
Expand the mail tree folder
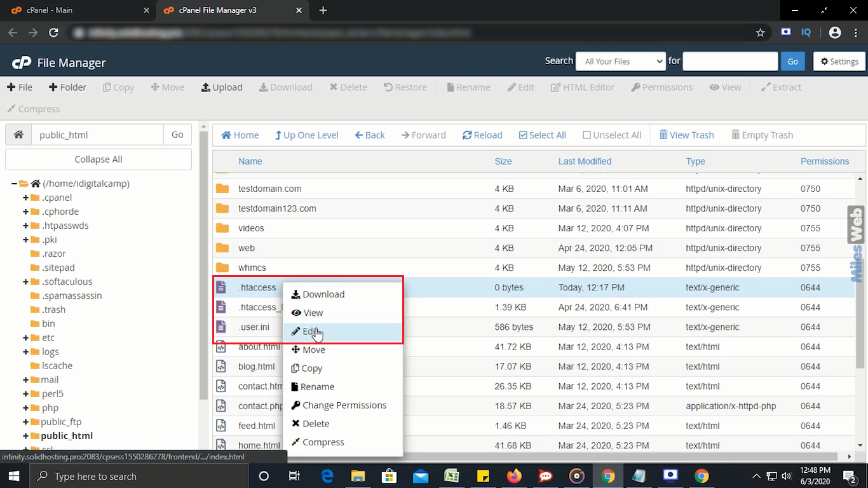point(26,379)
